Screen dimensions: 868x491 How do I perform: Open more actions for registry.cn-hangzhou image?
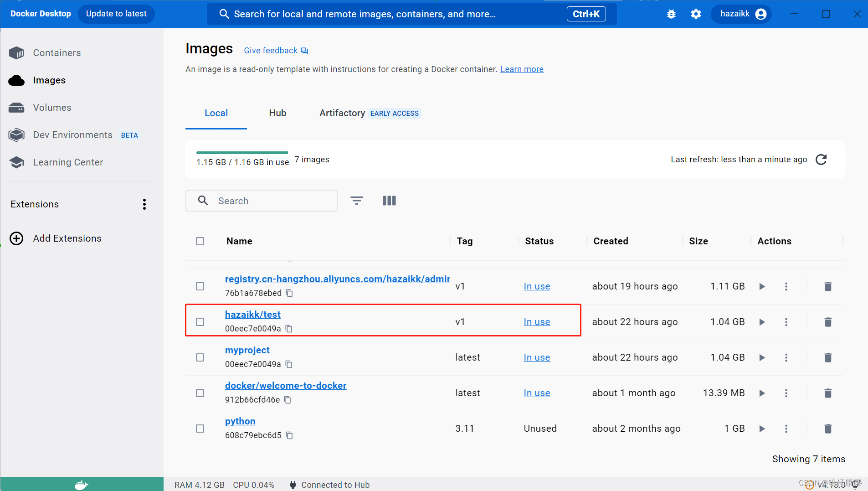pos(786,286)
